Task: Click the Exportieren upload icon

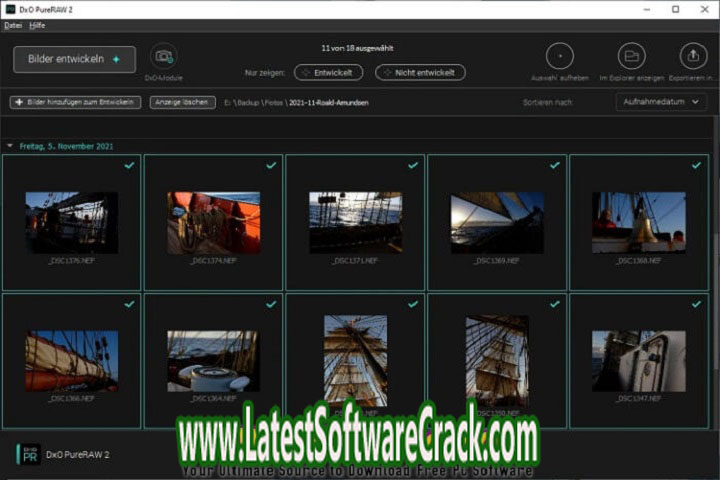Action: 693,56
